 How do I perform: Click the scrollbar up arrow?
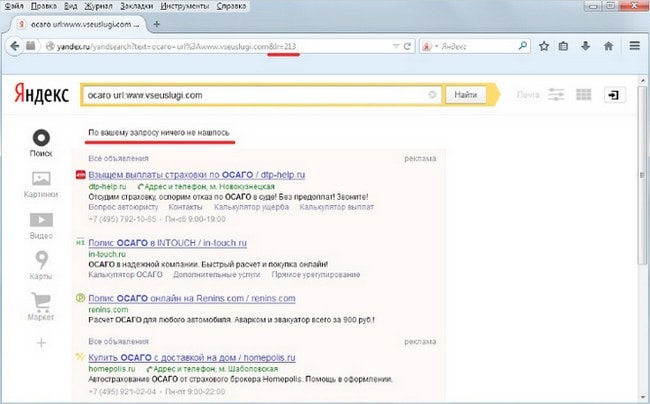[643, 80]
